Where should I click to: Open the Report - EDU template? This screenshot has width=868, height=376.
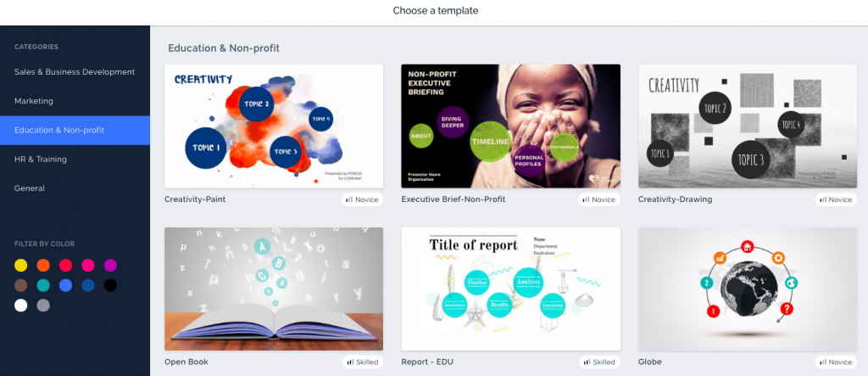tap(510, 289)
